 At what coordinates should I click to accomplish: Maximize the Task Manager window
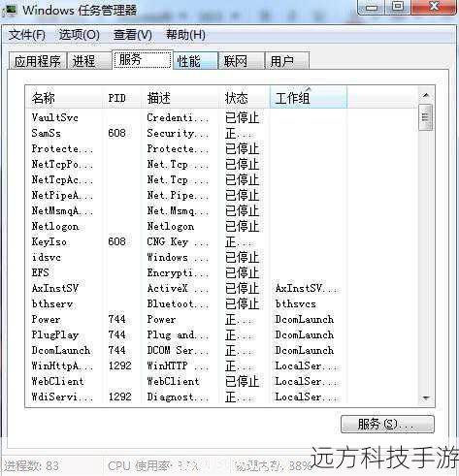point(398,7)
